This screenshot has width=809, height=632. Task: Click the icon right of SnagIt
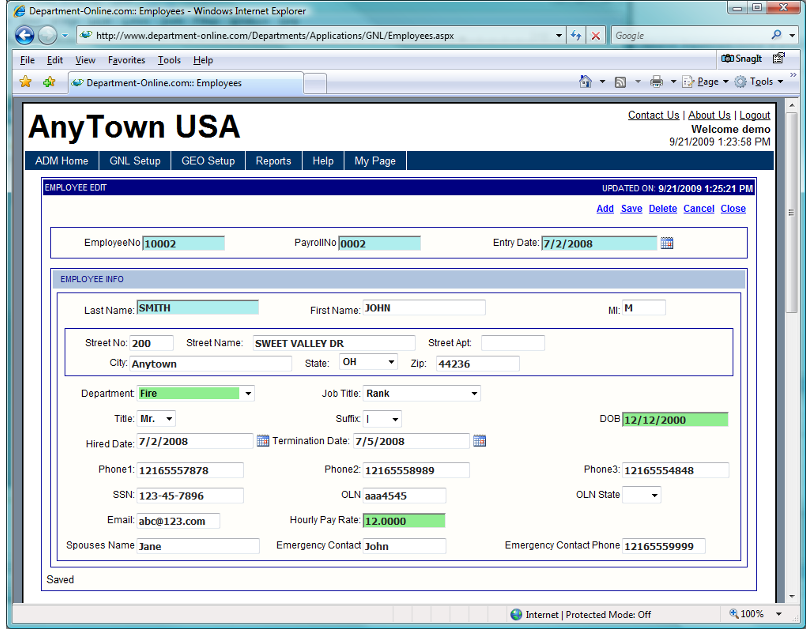[779, 58]
